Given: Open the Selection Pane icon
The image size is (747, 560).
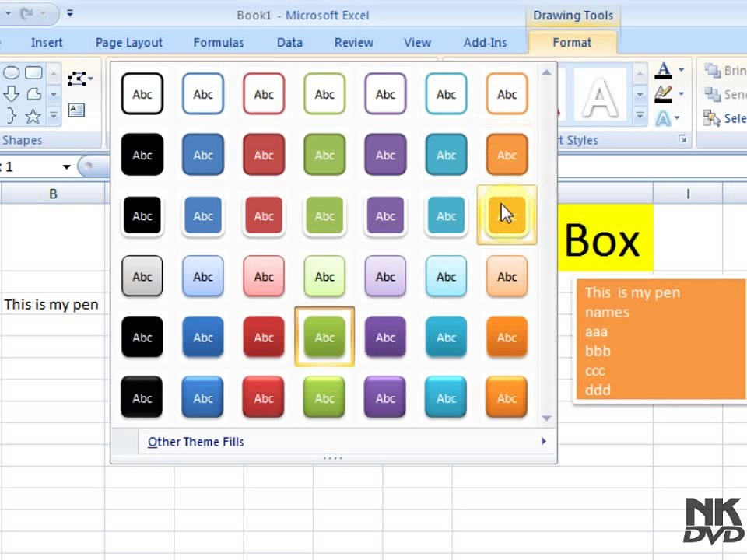Looking at the screenshot, I should [712, 117].
